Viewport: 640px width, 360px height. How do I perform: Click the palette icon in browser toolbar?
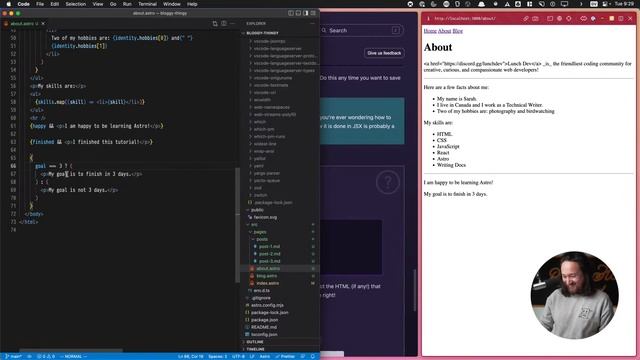tap(560, 18)
